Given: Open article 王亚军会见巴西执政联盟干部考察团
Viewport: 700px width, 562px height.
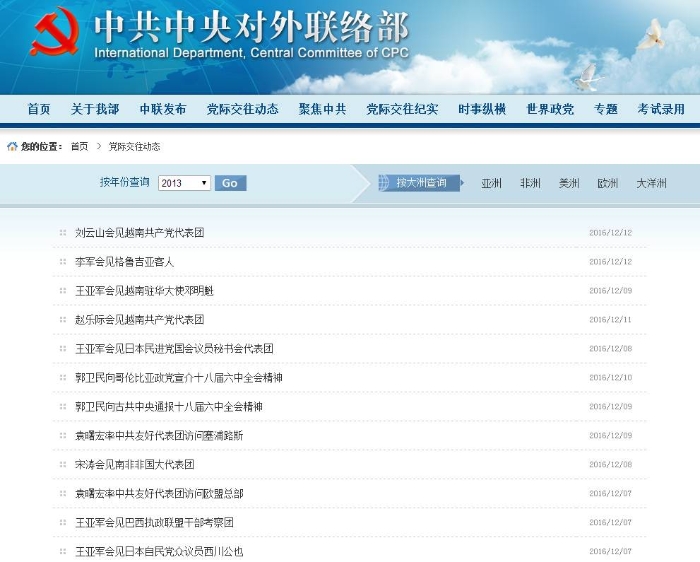Looking at the screenshot, I should coord(154,523).
